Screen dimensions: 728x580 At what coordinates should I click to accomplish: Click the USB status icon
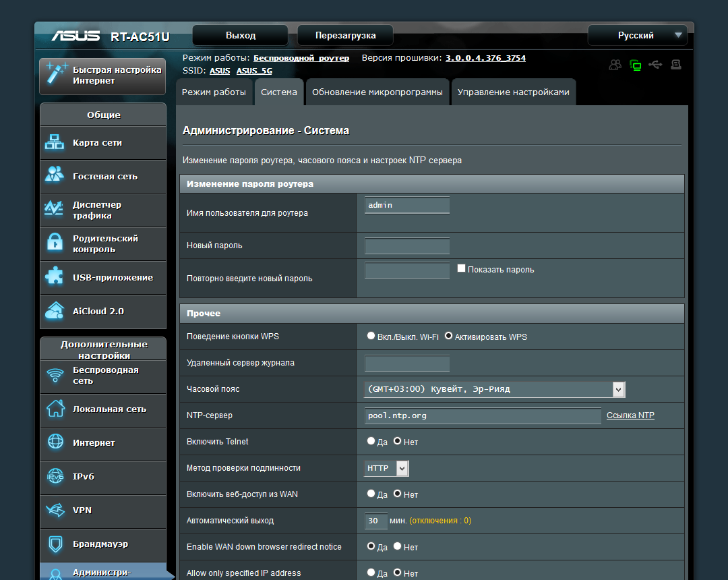pos(655,65)
